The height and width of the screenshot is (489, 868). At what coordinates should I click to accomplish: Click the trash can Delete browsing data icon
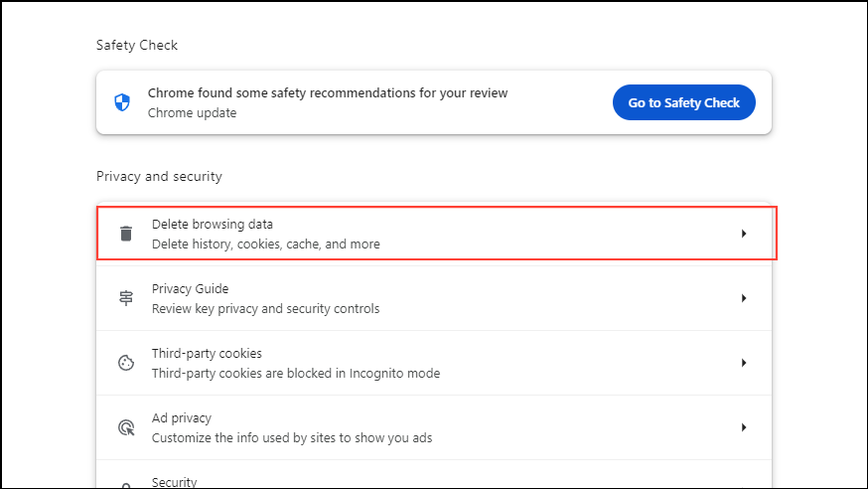pos(126,234)
